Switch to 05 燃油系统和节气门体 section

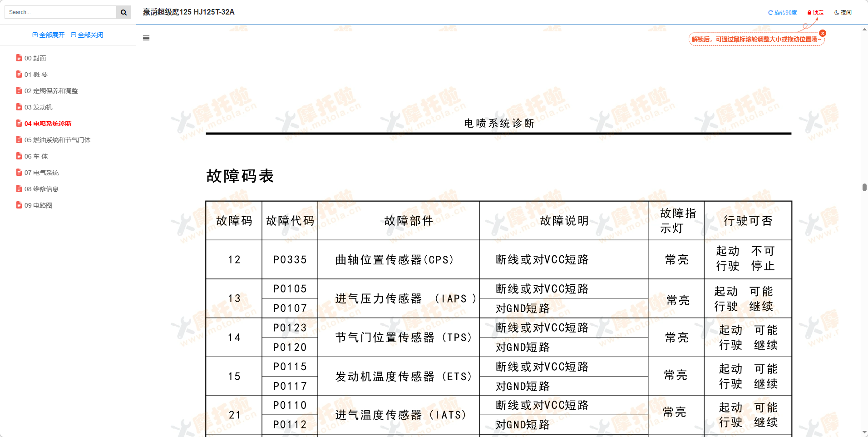coord(57,139)
